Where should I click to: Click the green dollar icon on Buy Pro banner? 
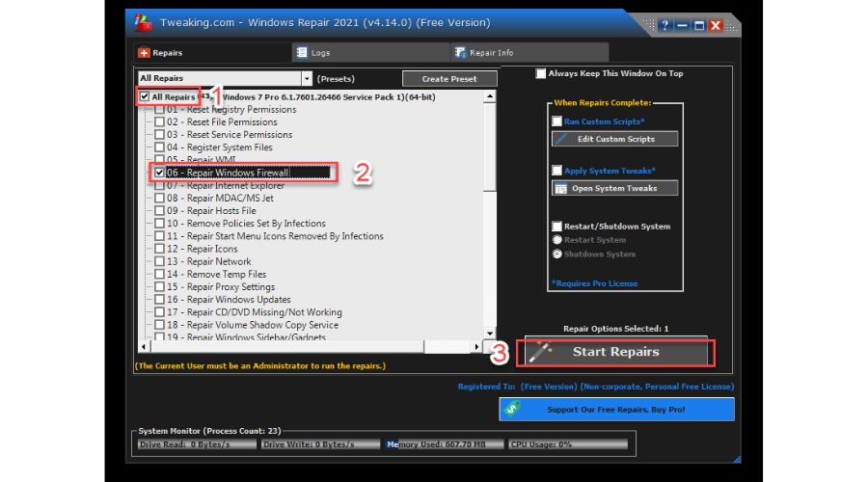pyautogui.click(x=512, y=409)
